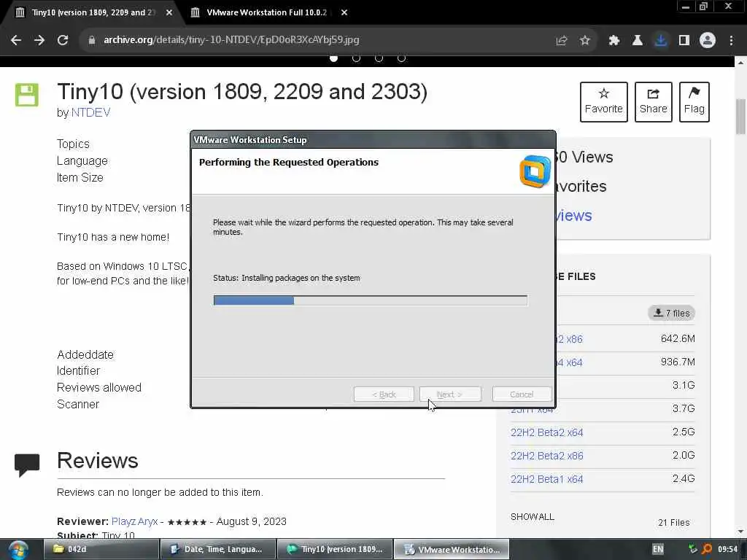
Task: Click SHOW ALL files link
Action: point(532,517)
